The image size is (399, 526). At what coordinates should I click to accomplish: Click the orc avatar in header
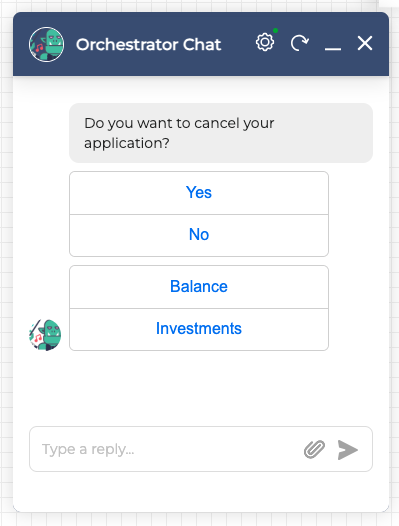[46, 44]
